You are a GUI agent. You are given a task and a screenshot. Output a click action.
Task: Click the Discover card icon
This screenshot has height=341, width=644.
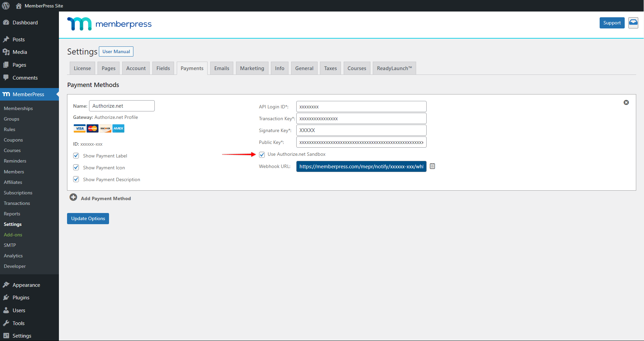(x=105, y=128)
